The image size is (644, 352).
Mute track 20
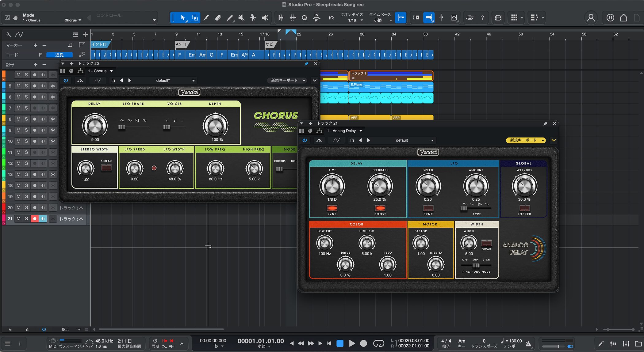pyautogui.click(x=18, y=208)
